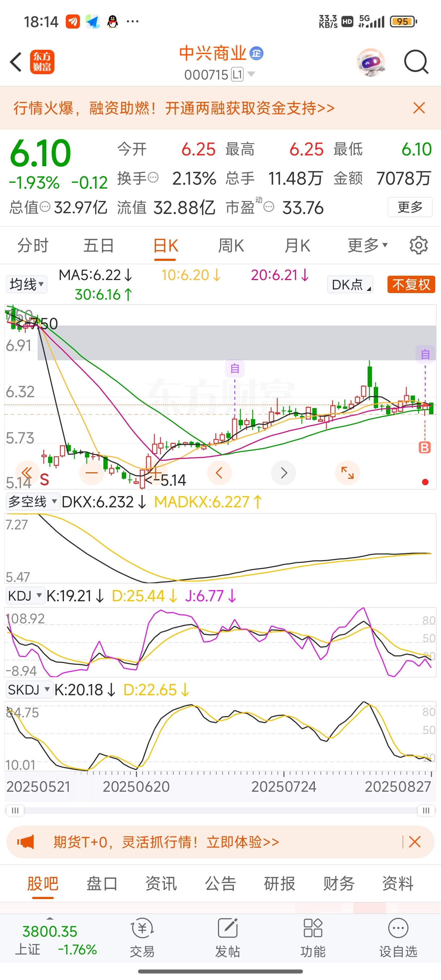The width and height of the screenshot is (441, 980).
Task: Switch to the 财务 tab
Action: tap(339, 884)
